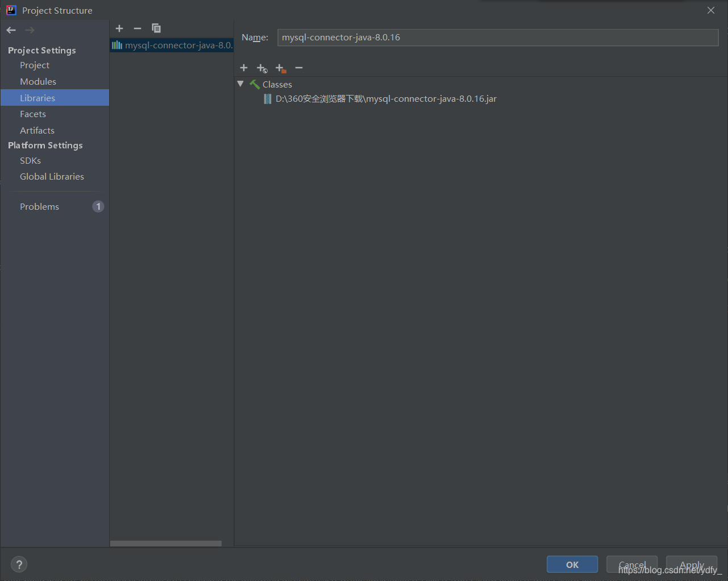
Task: Select mysql-connector-java library in list
Action: point(172,45)
